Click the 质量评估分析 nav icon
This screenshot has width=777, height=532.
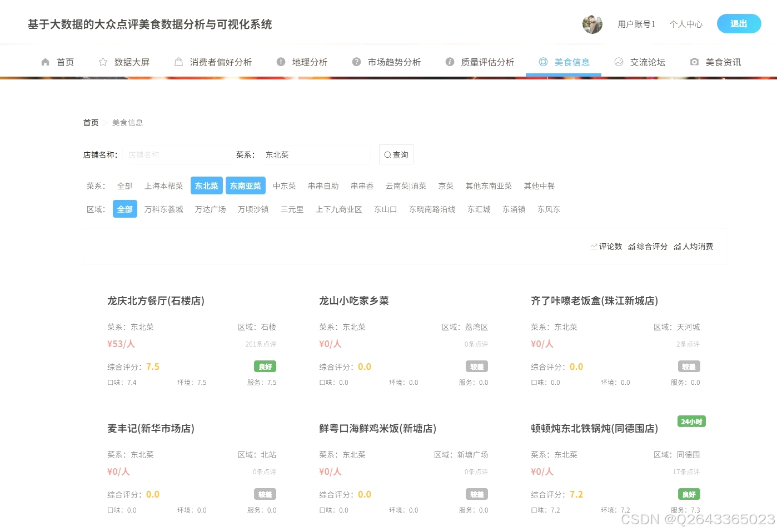450,62
